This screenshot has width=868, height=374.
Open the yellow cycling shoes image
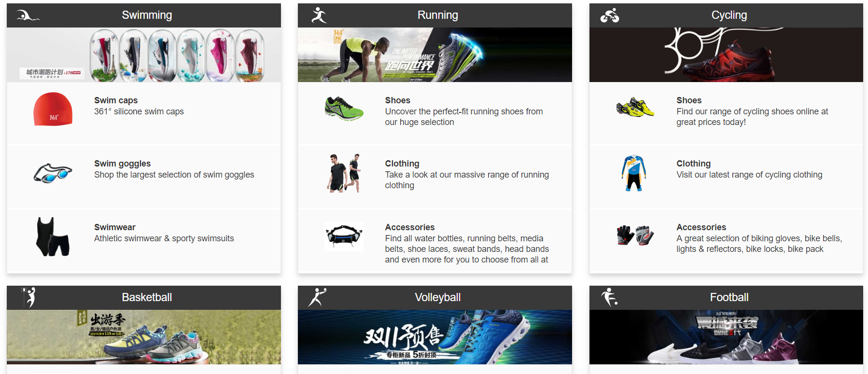(635, 107)
